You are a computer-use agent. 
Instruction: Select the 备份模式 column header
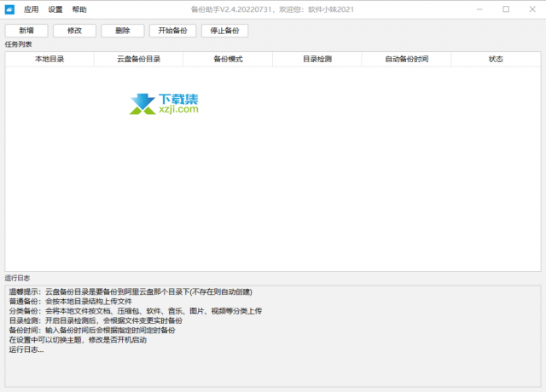228,59
